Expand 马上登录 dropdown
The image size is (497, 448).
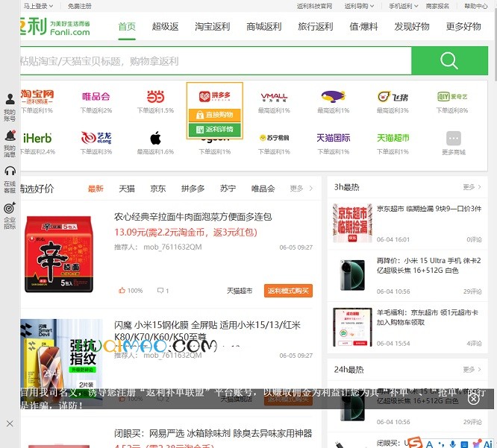coord(38,6)
